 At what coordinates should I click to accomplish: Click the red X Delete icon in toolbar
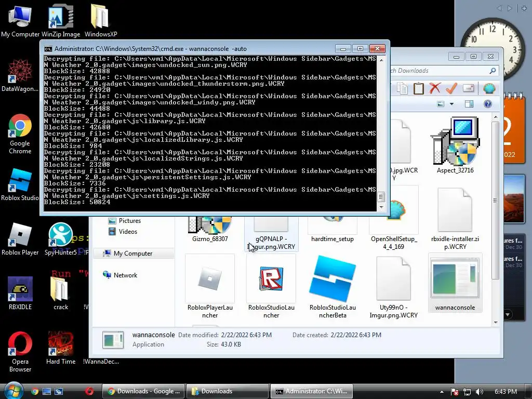coord(435,88)
